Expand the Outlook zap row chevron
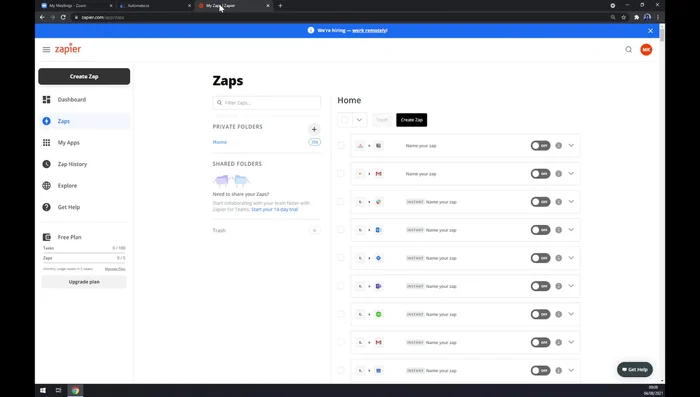The width and height of the screenshot is (700, 397). [x=571, y=230]
